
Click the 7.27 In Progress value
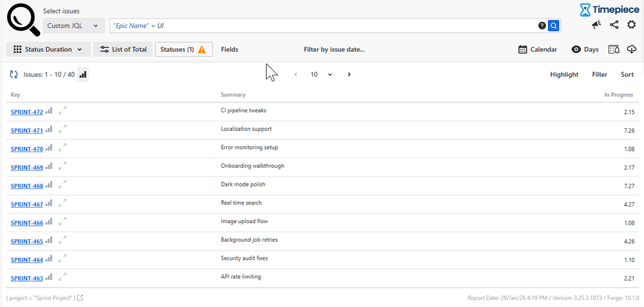(629, 186)
